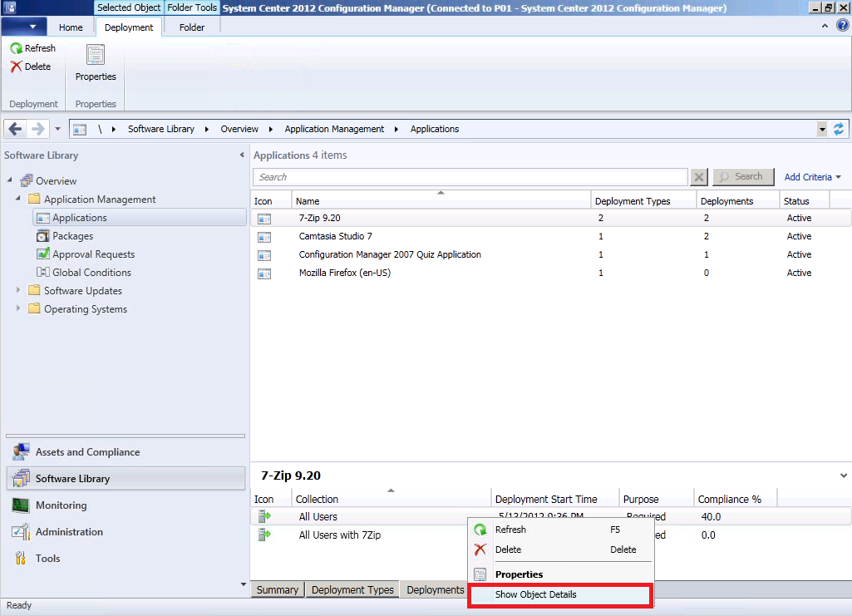Click the root icon in the address bar

point(80,130)
